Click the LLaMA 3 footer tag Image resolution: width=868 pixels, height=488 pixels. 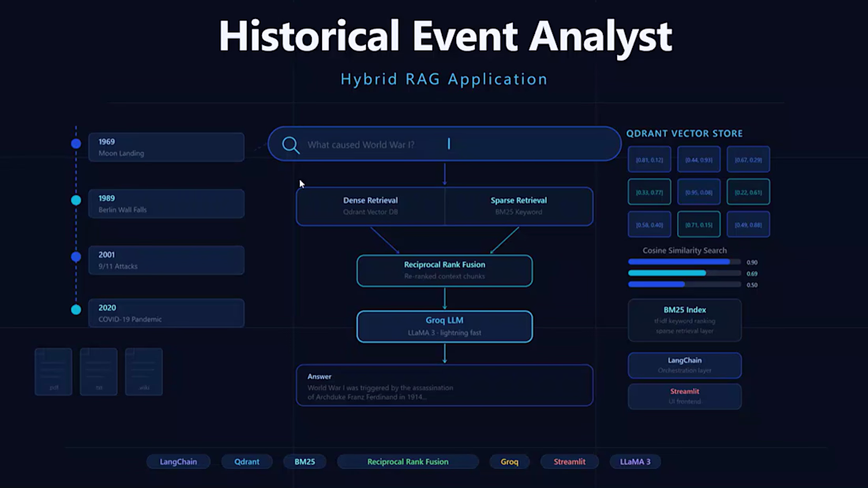point(635,461)
